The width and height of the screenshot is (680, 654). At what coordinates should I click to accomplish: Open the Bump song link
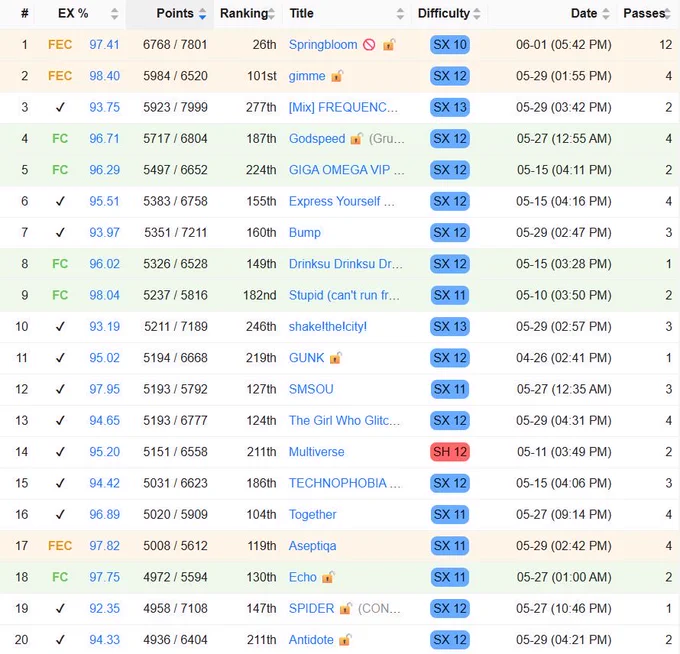point(304,232)
